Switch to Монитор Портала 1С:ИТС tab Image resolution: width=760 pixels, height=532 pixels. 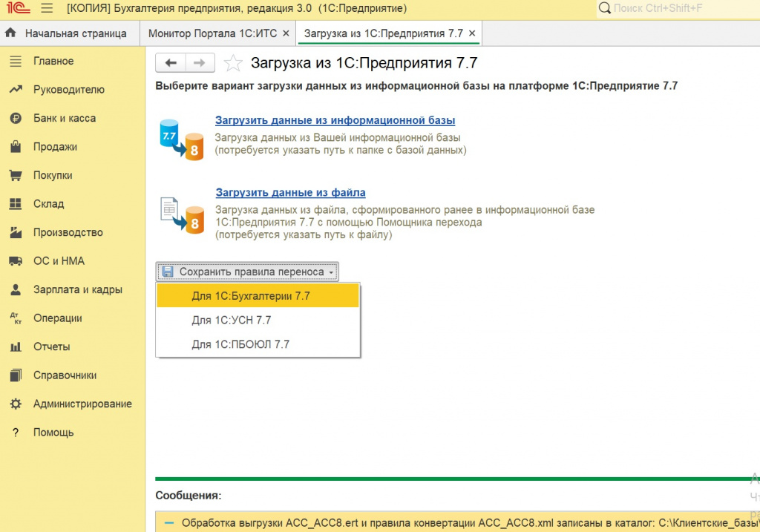point(212,33)
